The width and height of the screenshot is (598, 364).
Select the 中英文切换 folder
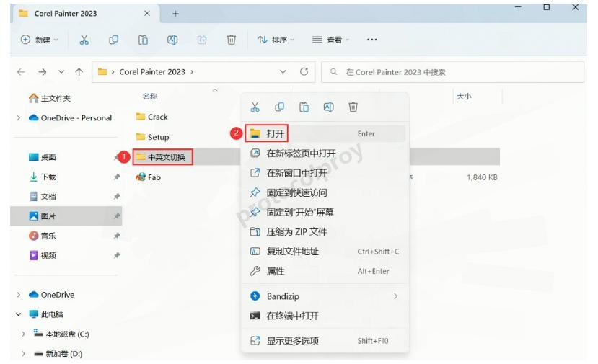(162, 157)
